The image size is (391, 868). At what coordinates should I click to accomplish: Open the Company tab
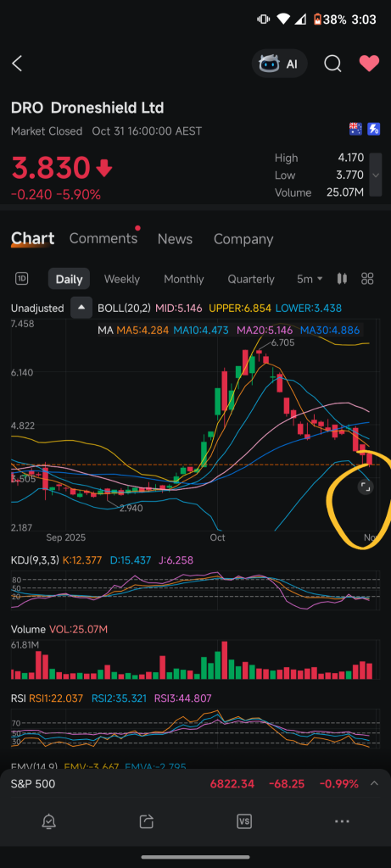(x=243, y=239)
